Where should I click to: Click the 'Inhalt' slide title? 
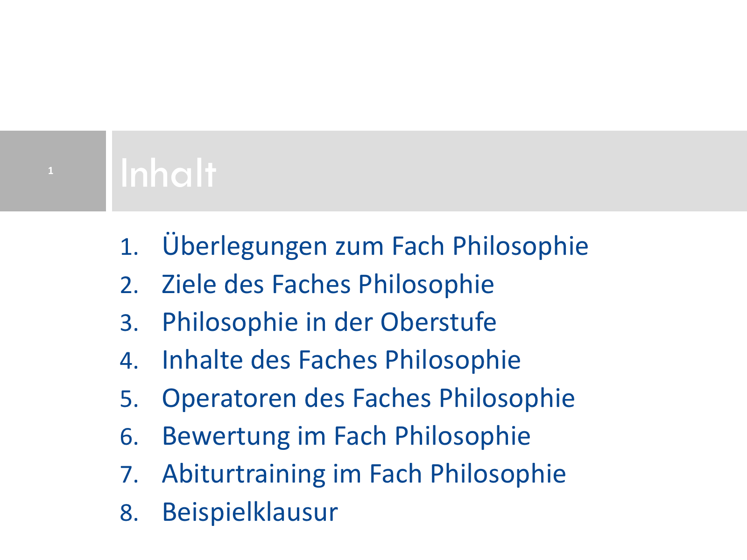168,173
